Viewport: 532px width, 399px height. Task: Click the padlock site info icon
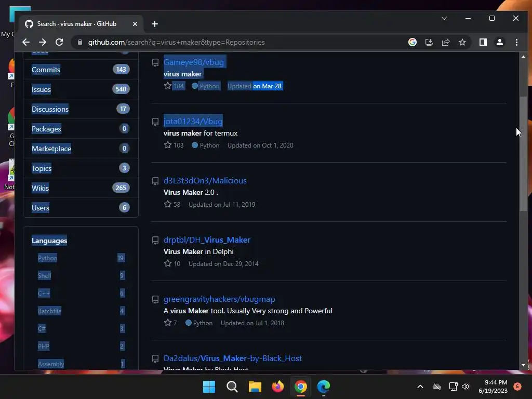[x=80, y=42]
